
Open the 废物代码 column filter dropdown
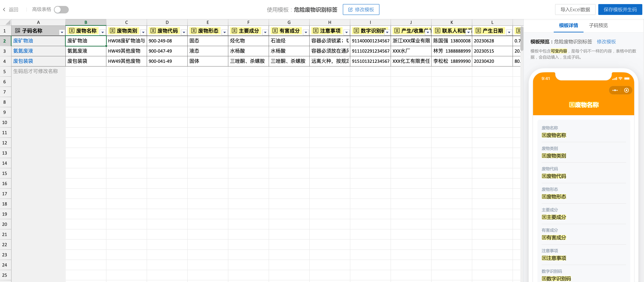pyautogui.click(x=184, y=32)
